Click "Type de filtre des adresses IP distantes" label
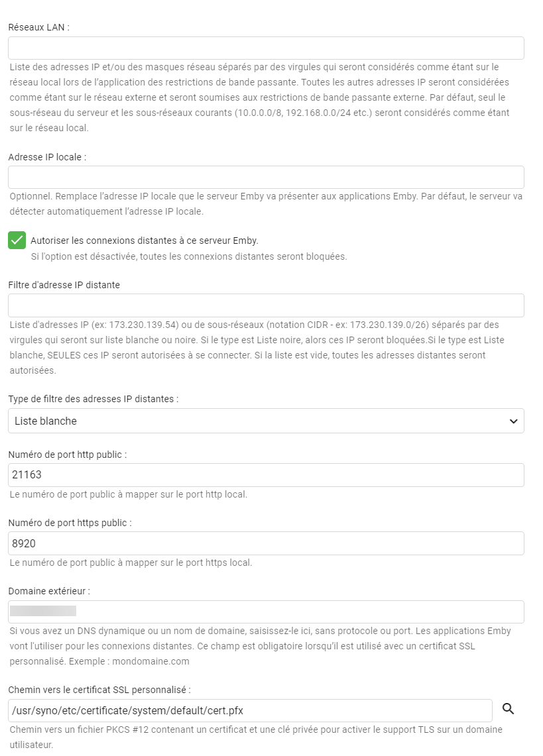The height and width of the screenshot is (756, 543). coord(93,399)
